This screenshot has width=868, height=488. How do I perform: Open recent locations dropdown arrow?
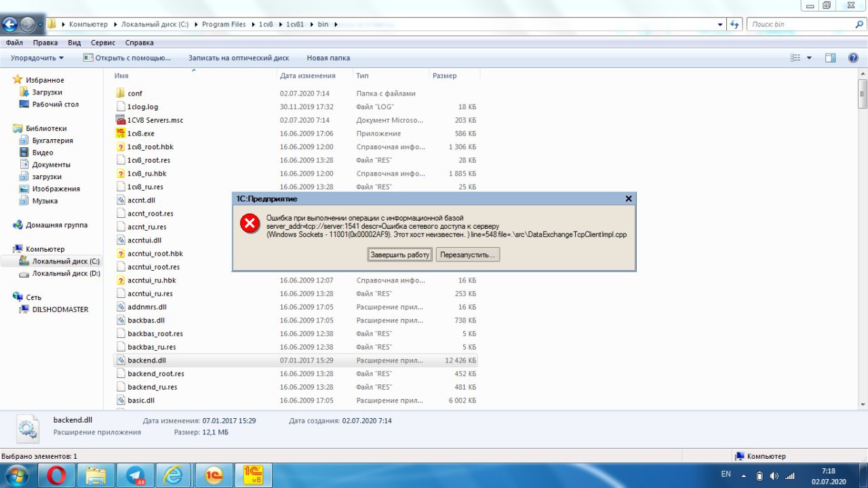41,25
